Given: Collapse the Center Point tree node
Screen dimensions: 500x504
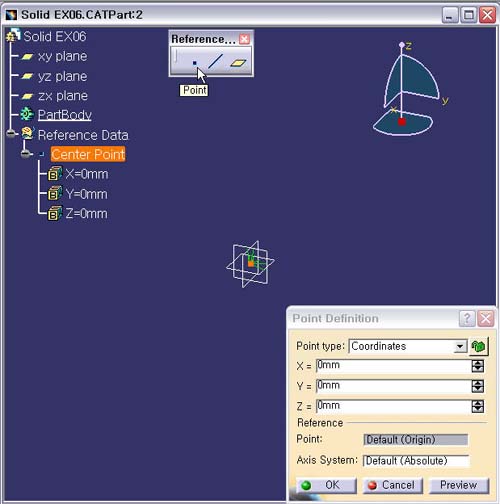Looking at the screenshot, I should (x=25, y=154).
